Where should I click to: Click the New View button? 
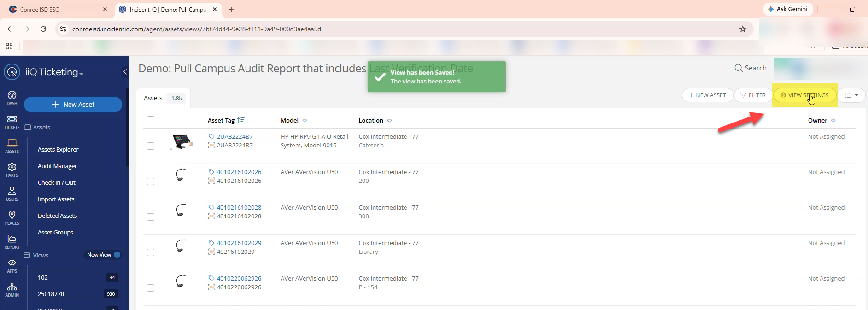point(103,255)
